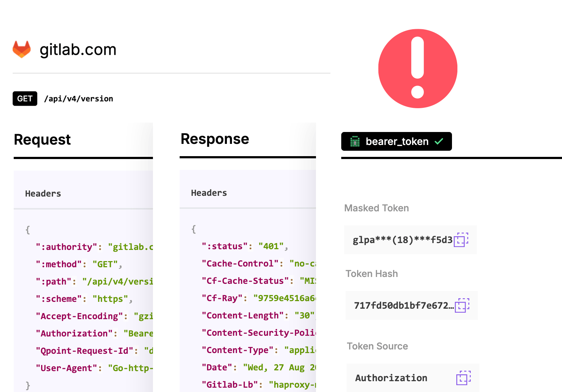
Task: Click the red error alert icon
Action: click(x=417, y=69)
